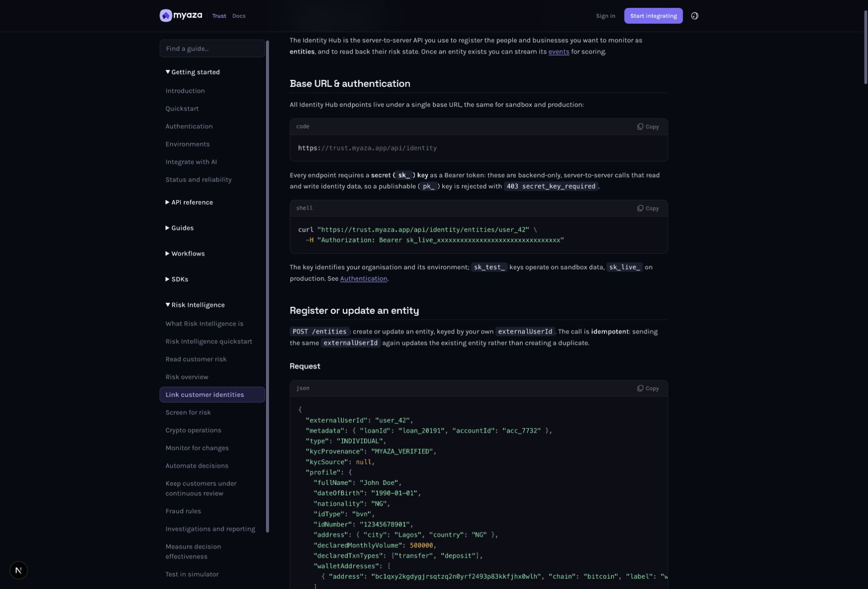Expand the API reference section
The height and width of the screenshot is (589, 868).
click(x=189, y=202)
